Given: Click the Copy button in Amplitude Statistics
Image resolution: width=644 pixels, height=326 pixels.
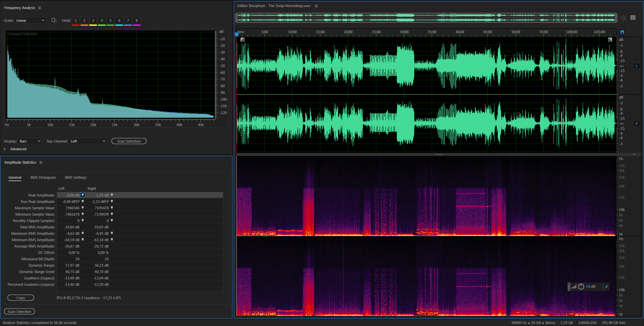Looking at the screenshot, I should click(x=21, y=298).
